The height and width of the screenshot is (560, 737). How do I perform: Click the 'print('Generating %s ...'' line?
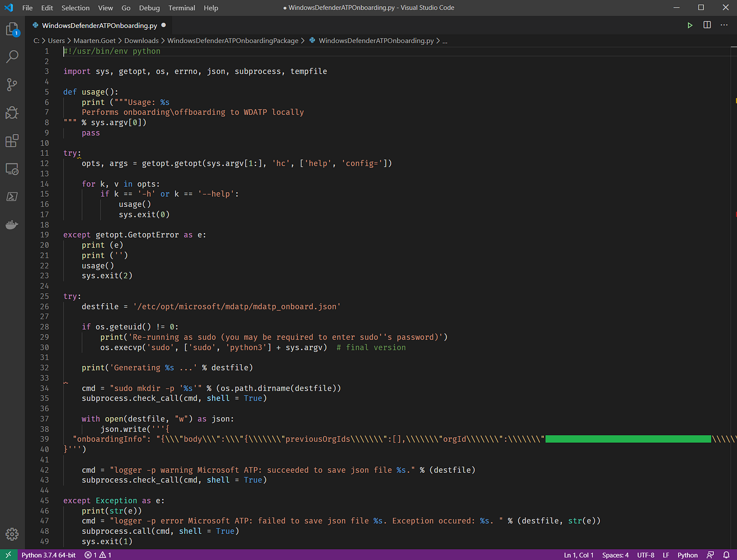167,368
